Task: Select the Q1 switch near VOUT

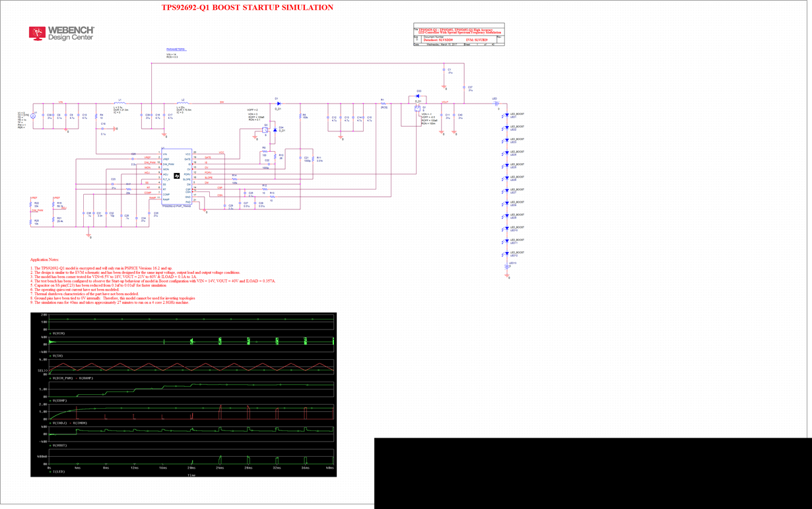Action: (x=417, y=108)
